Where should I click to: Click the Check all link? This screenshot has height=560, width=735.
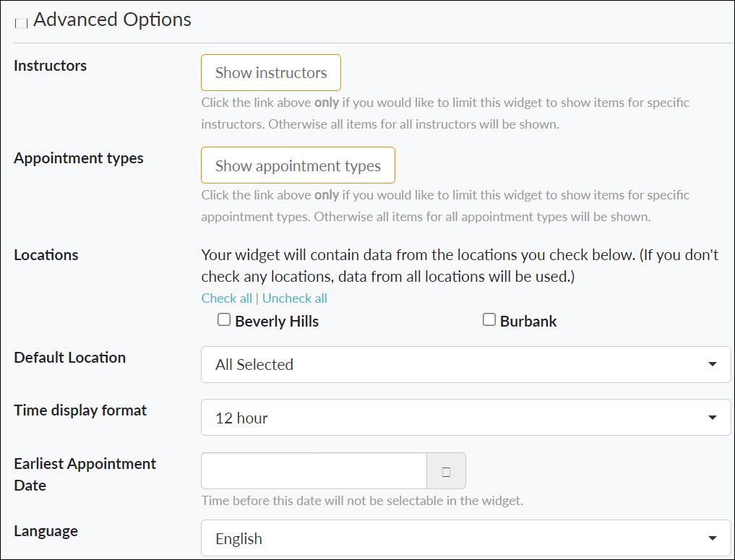(x=226, y=298)
